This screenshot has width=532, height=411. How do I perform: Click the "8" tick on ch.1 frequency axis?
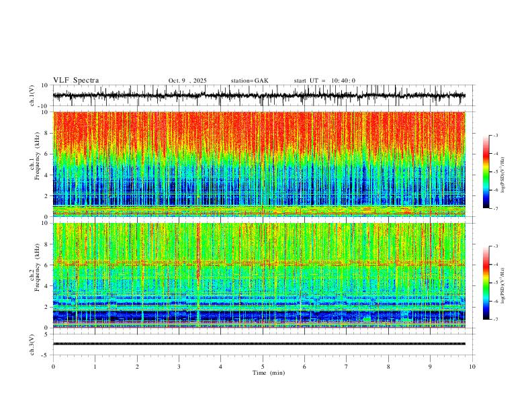coord(46,133)
